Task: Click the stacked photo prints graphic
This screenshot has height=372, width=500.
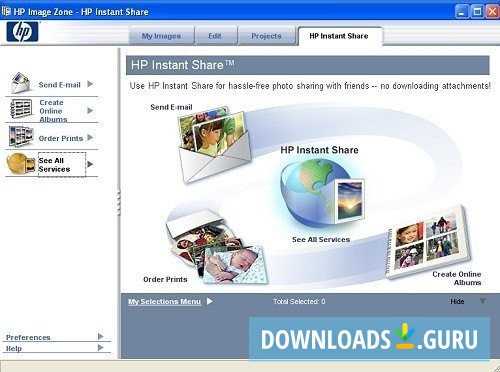Action: (x=216, y=246)
